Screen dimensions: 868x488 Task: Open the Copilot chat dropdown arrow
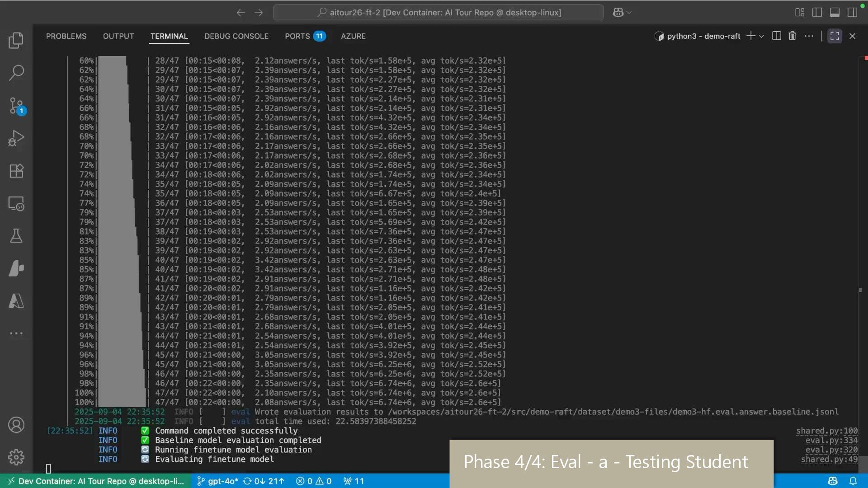[x=629, y=13]
